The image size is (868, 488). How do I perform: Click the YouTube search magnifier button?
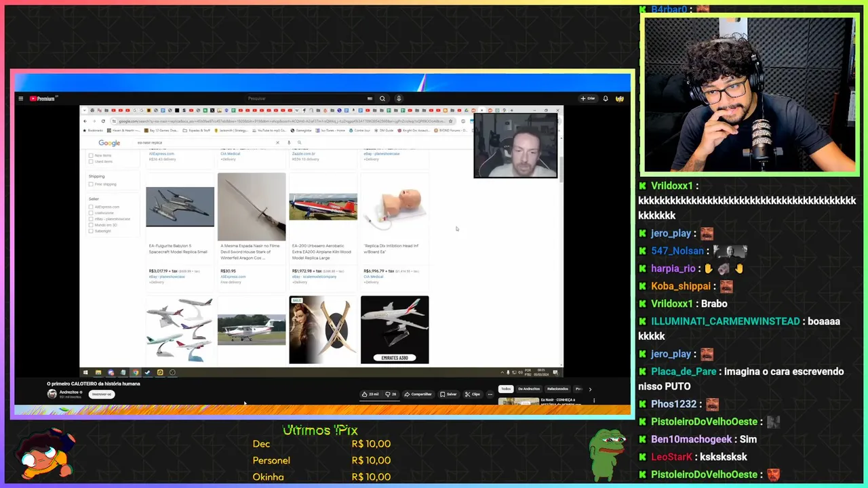(x=382, y=98)
